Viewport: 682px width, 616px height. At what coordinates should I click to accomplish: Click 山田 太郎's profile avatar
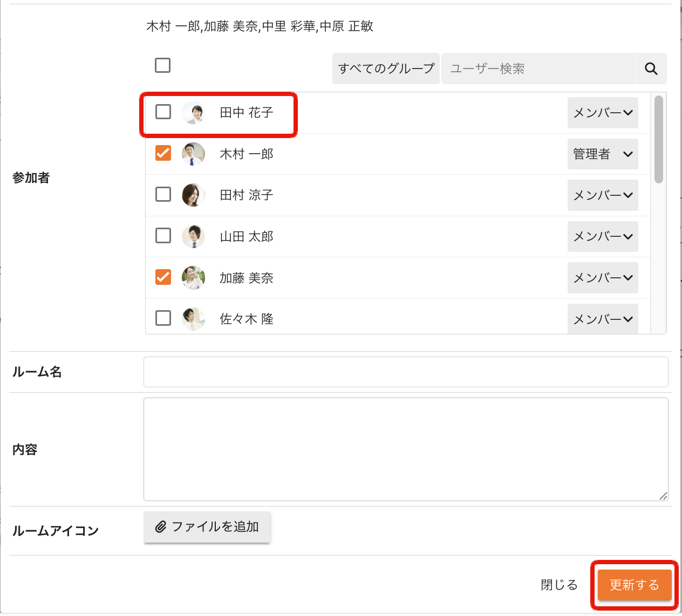pyautogui.click(x=193, y=236)
